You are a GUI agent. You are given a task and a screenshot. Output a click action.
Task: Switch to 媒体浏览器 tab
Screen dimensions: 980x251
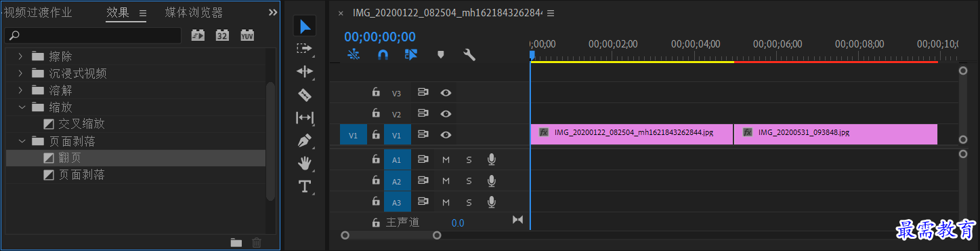194,12
